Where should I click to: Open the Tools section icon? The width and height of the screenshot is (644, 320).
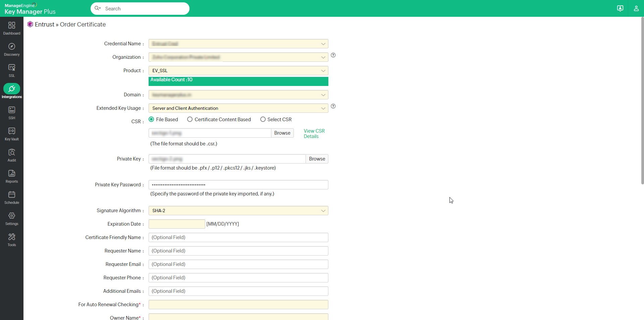click(12, 237)
